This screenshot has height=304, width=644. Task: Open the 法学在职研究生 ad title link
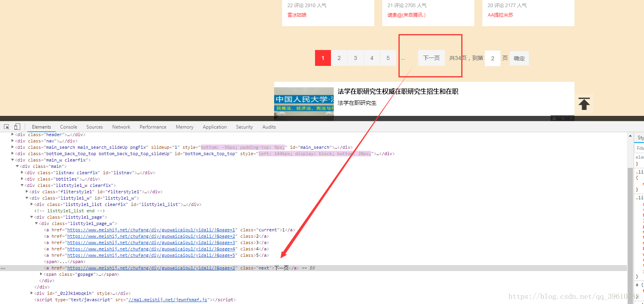click(x=398, y=92)
